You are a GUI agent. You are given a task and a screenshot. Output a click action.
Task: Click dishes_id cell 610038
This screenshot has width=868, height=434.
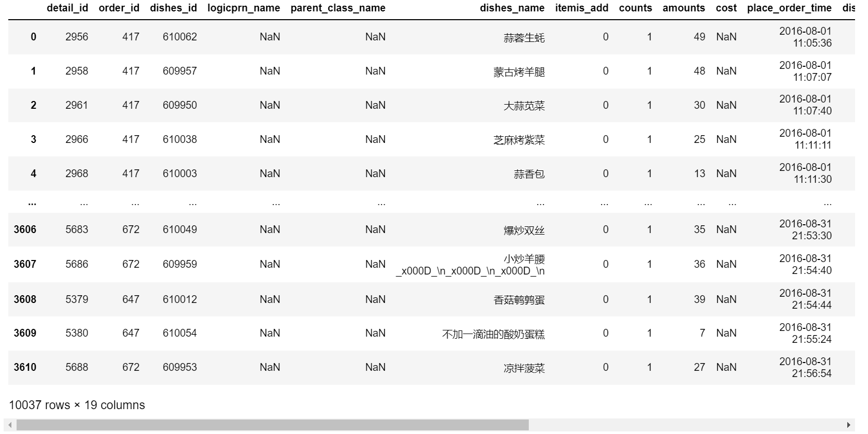point(180,139)
